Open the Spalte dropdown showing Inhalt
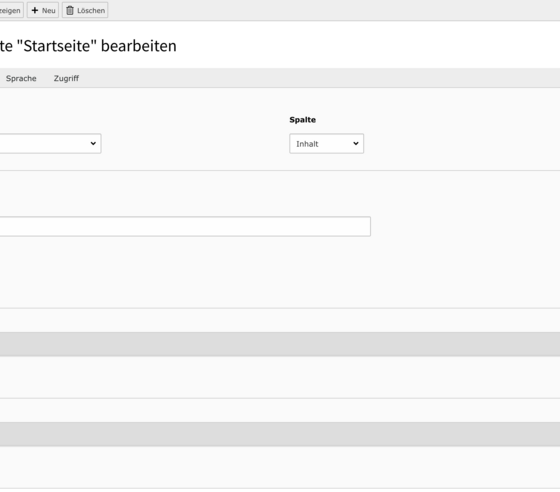This screenshot has width=560, height=492. tap(326, 144)
